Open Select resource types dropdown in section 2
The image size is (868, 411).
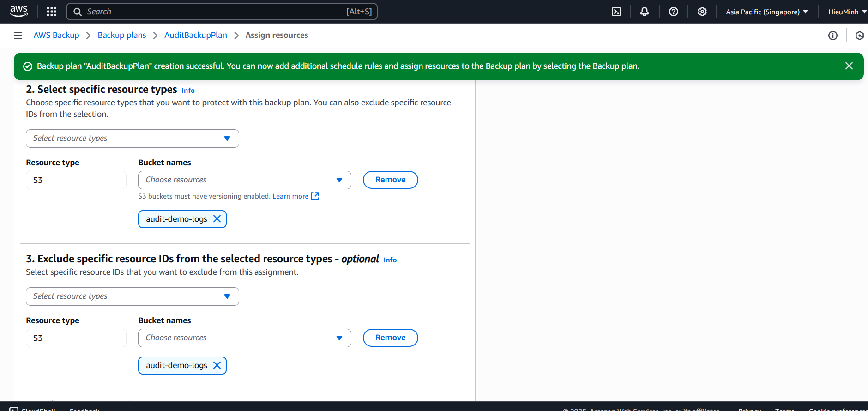133,139
